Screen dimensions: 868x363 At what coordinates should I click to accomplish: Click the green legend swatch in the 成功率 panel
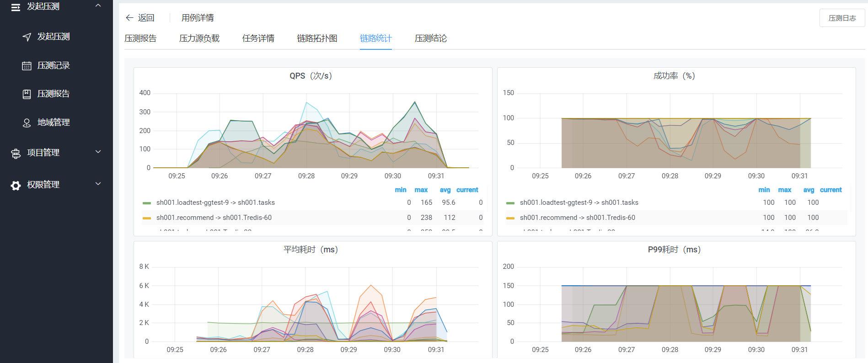[x=510, y=203]
